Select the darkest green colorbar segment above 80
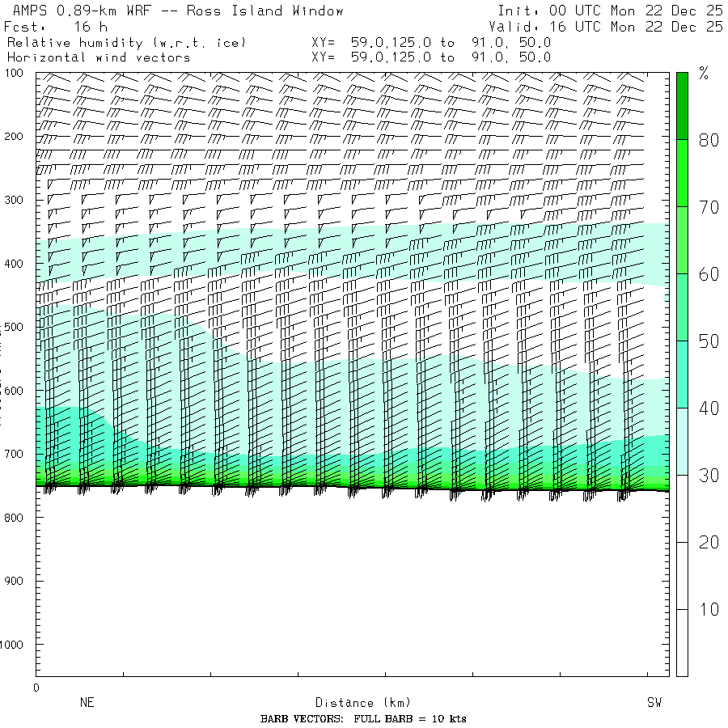The width and height of the screenshot is (728, 728). click(x=682, y=106)
